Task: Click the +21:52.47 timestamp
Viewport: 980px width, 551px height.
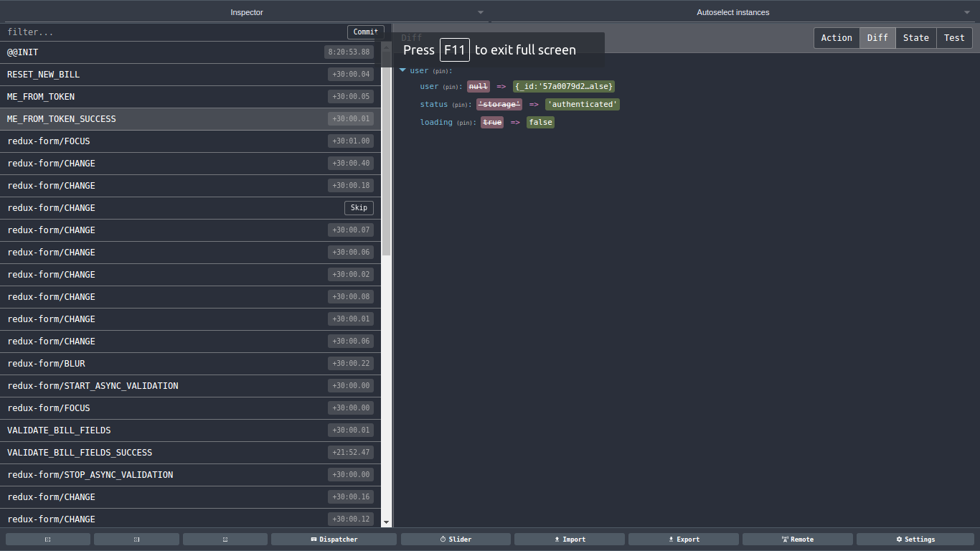Action: click(351, 453)
